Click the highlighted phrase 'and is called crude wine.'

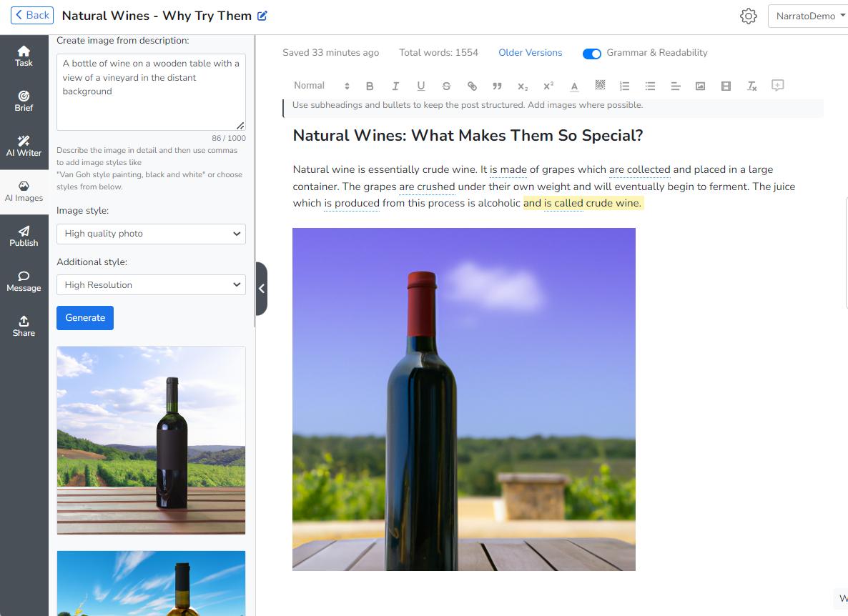583,203
